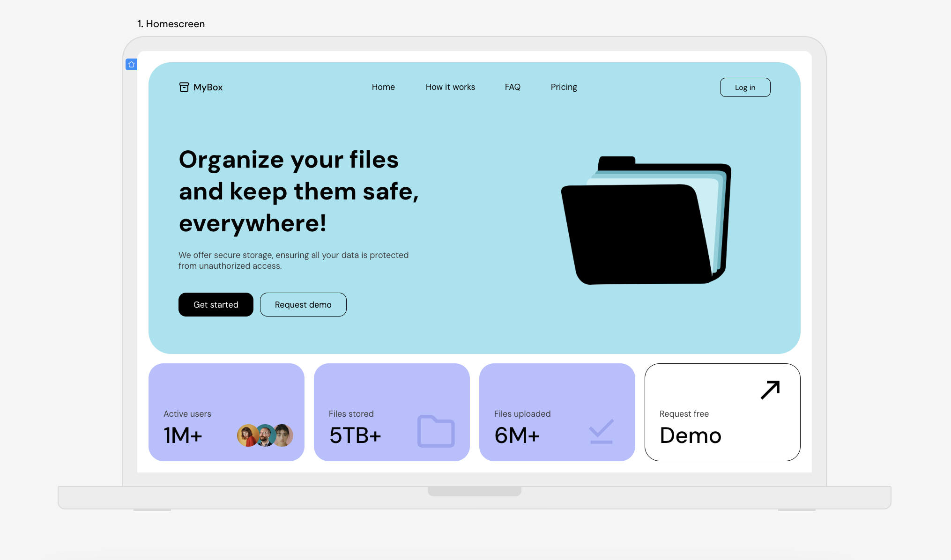Image resolution: width=951 pixels, height=560 pixels.
Task: Select Pricing in the navigation bar
Action: 564,87
